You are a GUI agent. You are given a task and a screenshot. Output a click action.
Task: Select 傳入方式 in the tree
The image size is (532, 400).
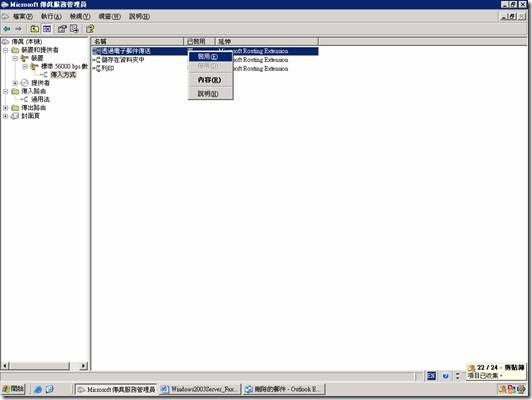[x=63, y=75]
